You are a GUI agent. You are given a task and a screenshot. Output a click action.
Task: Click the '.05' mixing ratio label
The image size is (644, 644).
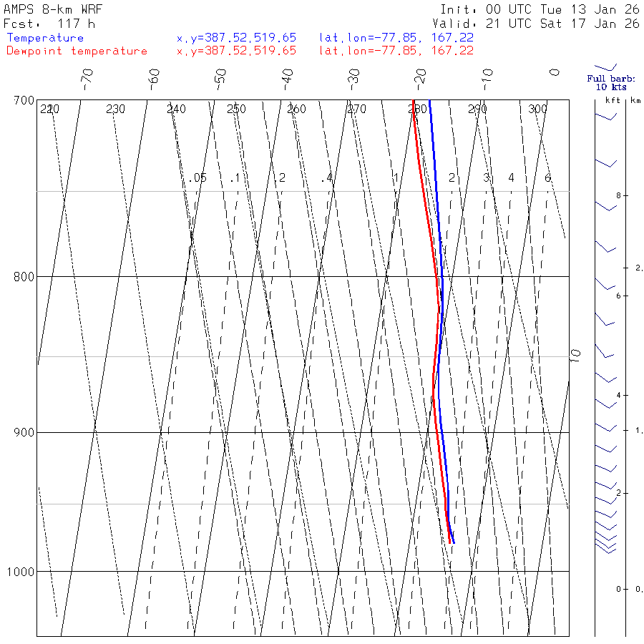[x=197, y=178]
